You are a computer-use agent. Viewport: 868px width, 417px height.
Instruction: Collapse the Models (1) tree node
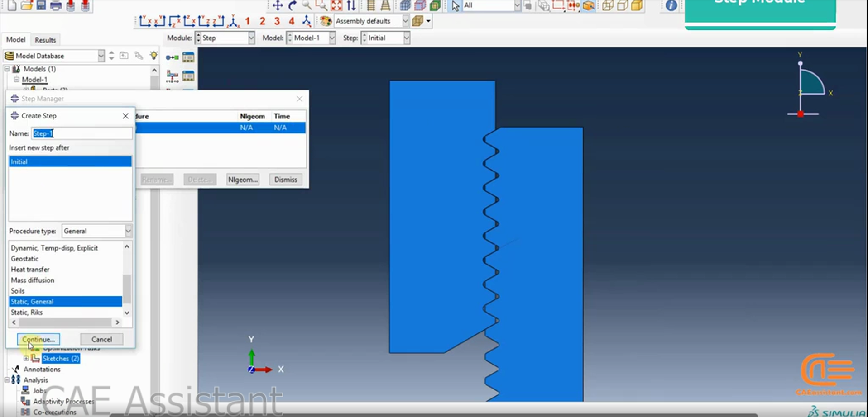[x=7, y=69]
